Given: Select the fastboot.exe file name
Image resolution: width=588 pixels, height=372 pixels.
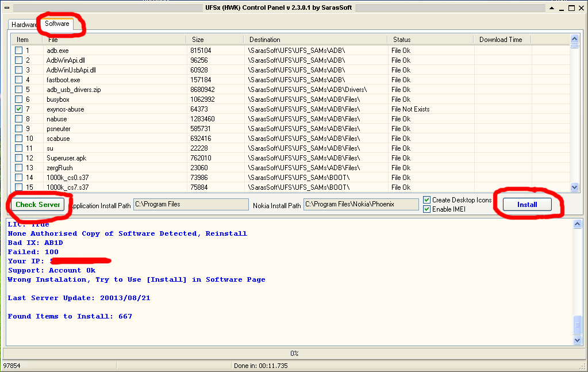Looking at the screenshot, I should pyautogui.click(x=63, y=80).
